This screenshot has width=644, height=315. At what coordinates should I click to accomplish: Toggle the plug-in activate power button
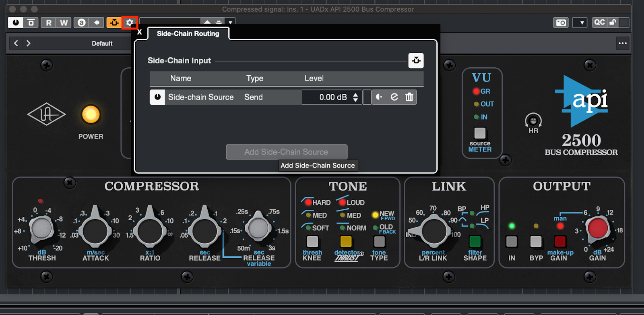(x=16, y=23)
